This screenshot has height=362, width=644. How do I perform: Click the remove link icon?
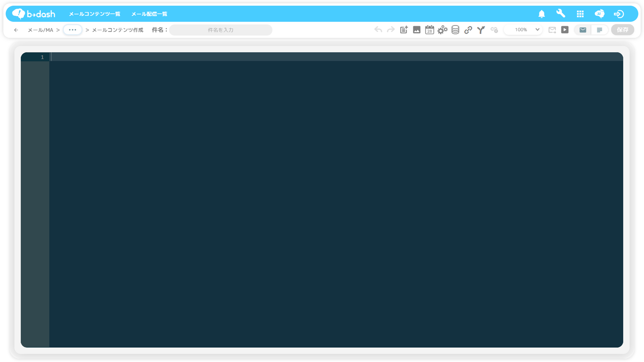494,30
